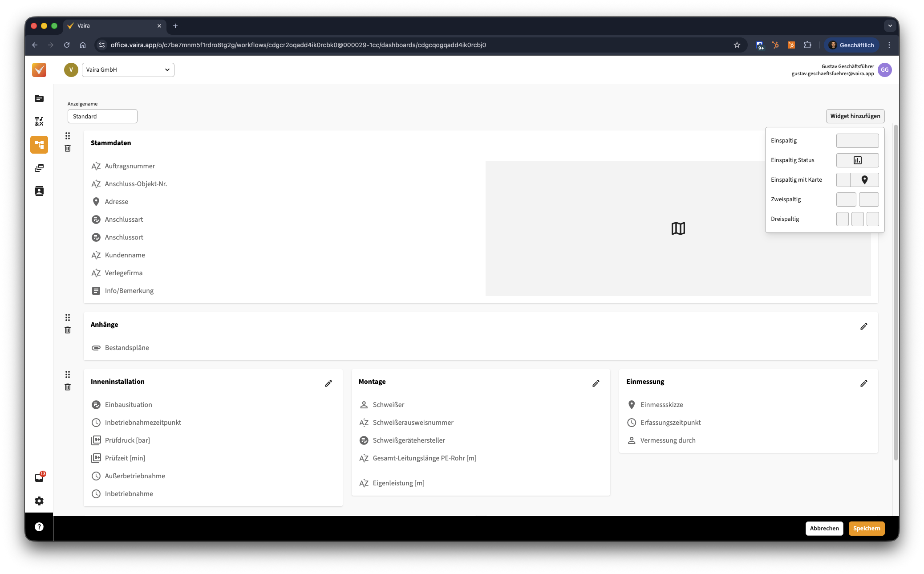This screenshot has height=574, width=924.
Task: Open the Vaira GmbH organization dropdown
Action: point(128,70)
